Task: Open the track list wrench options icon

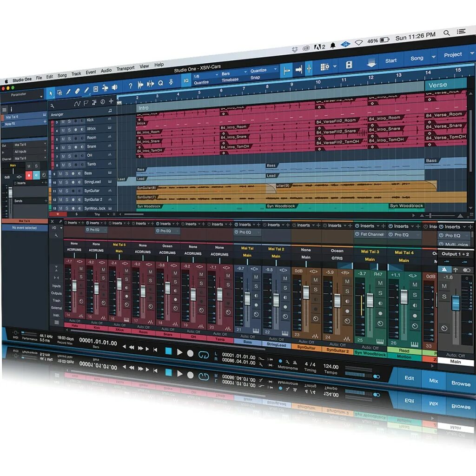Action: click(x=52, y=106)
